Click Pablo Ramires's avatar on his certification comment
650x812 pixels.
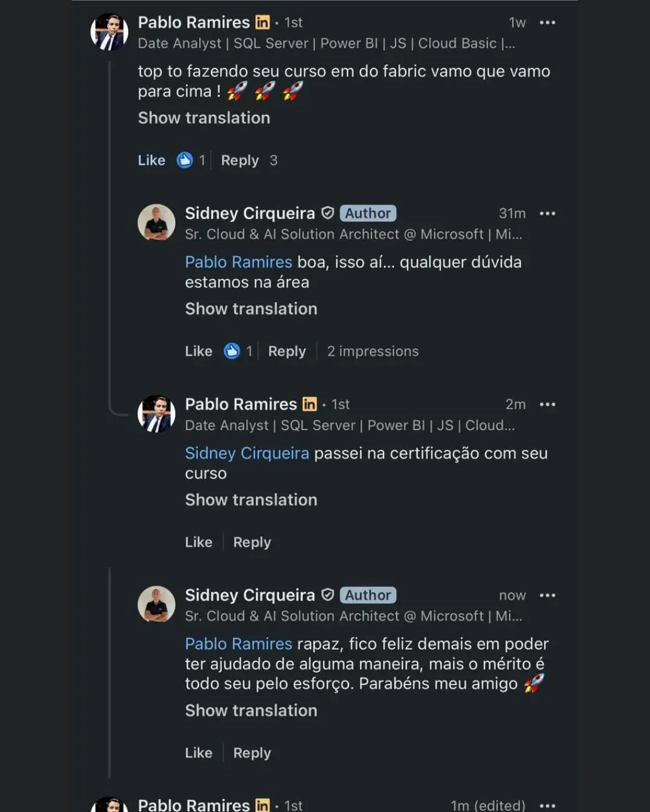click(156, 414)
